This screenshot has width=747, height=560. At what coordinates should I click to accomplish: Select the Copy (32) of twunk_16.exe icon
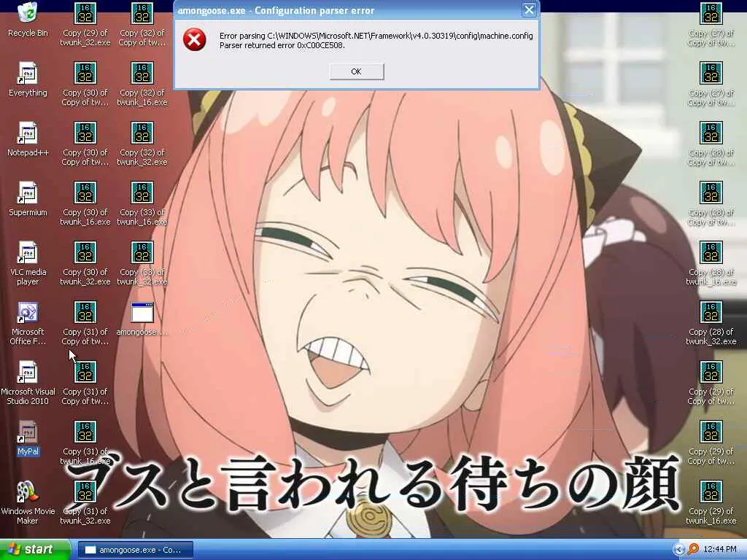pos(142,84)
